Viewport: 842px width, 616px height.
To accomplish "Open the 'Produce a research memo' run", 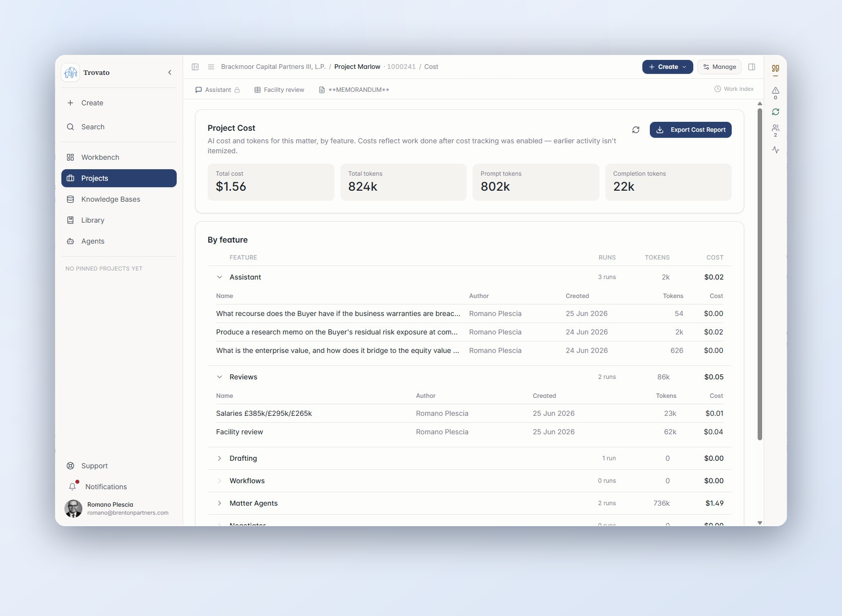I will [x=470, y=332].
